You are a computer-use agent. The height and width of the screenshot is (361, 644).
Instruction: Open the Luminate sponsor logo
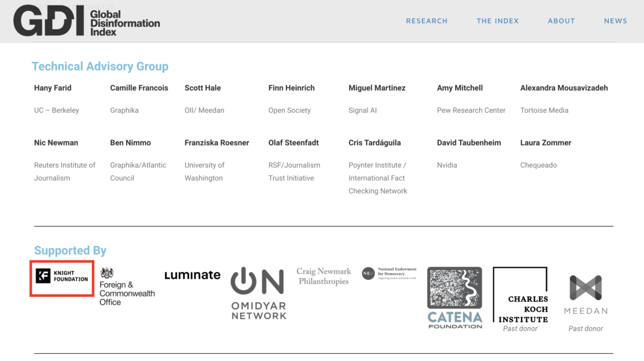point(192,275)
